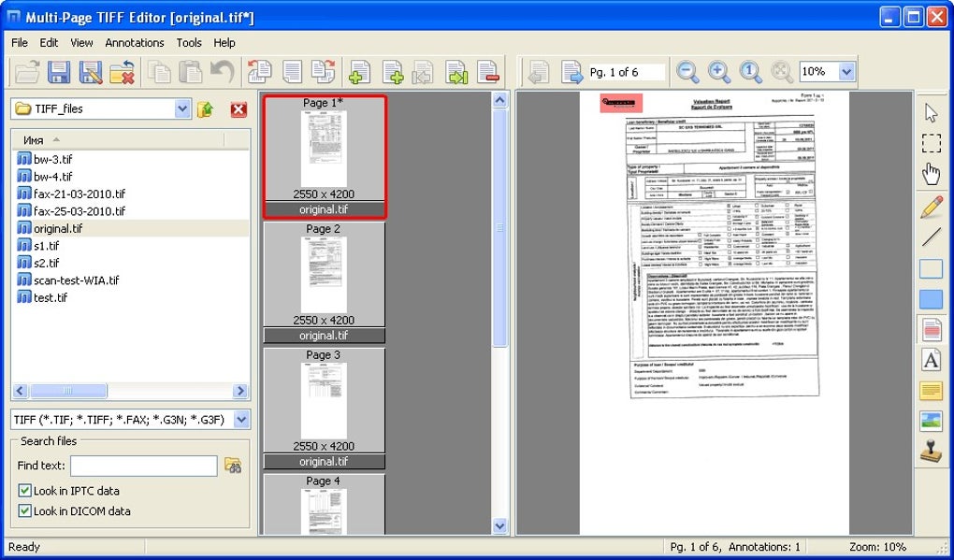Select the hollow rectangle annotation tool

(x=931, y=268)
